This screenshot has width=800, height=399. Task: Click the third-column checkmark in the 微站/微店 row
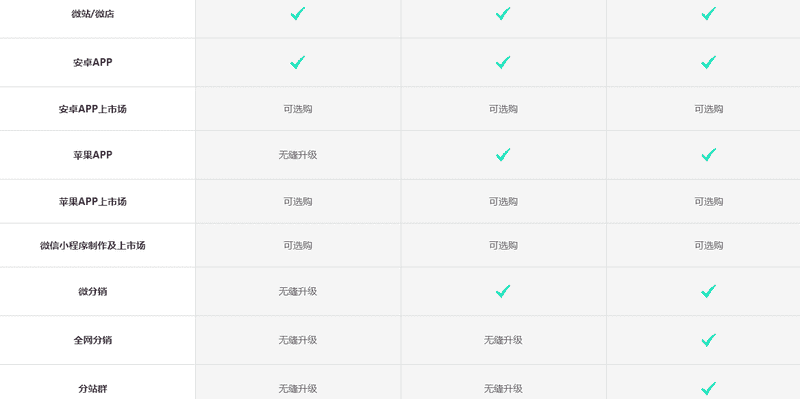(708, 14)
